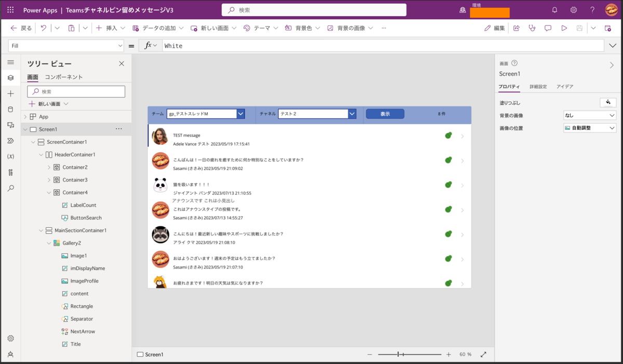Viewport: 623px width, 364px height.
Task: Expand the App tree node
Action: pyautogui.click(x=24, y=117)
